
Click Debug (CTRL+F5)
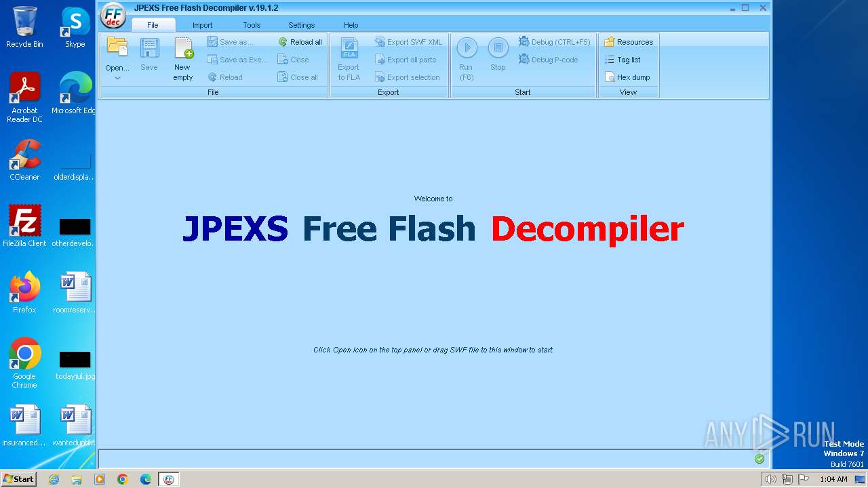[x=555, y=42]
